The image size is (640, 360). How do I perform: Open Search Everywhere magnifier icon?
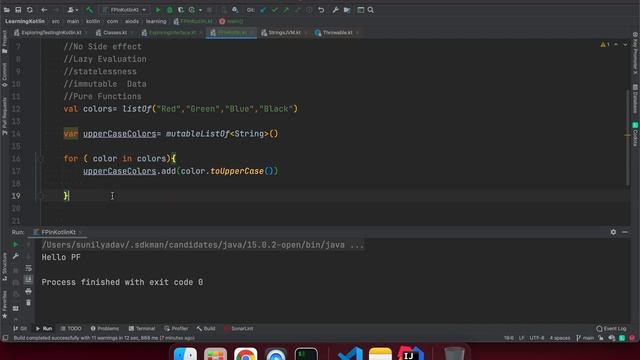(371, 10)
